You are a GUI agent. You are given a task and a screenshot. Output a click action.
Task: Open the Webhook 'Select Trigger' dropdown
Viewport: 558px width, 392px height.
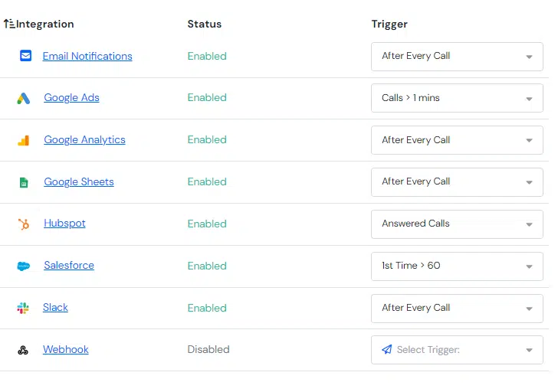(457, 350)
